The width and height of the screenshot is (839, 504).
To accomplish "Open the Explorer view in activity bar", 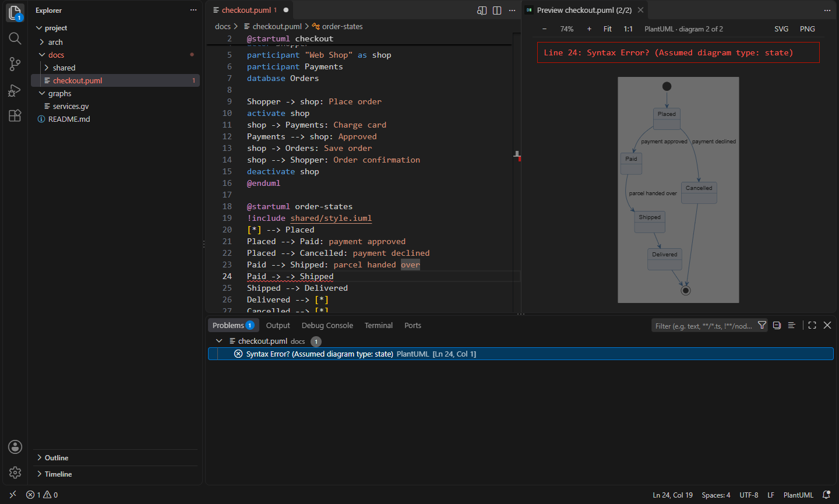I will [15, 13].
